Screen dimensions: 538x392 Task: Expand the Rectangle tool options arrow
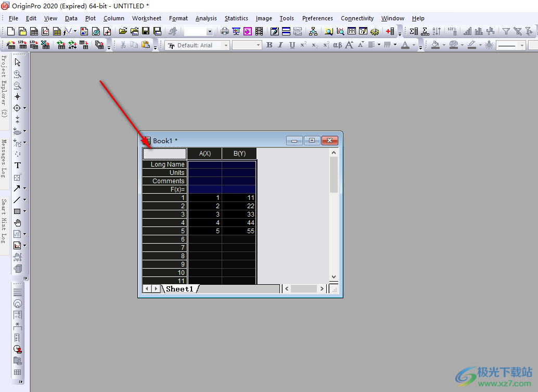tap(24, 211)
